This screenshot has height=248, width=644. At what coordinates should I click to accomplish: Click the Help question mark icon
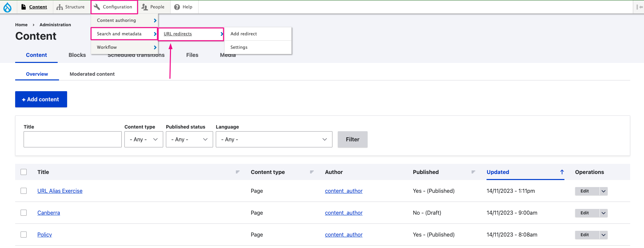click(177, 7)
